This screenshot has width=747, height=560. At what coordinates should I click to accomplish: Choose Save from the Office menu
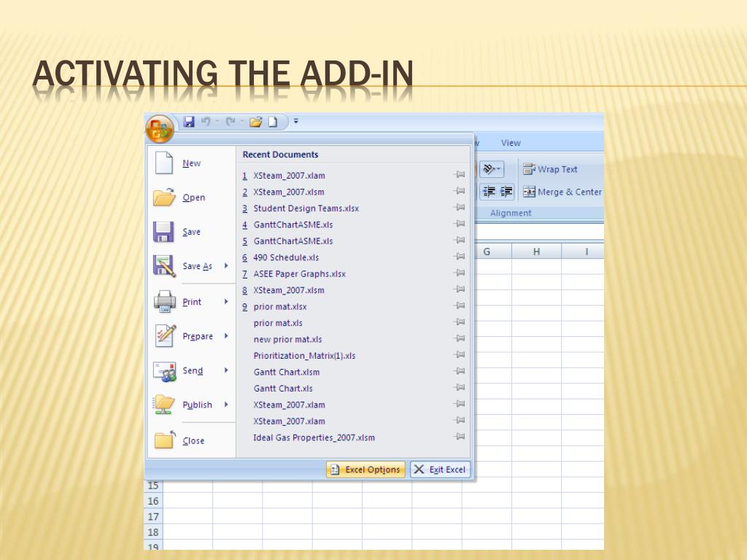[x=192, y=232]
